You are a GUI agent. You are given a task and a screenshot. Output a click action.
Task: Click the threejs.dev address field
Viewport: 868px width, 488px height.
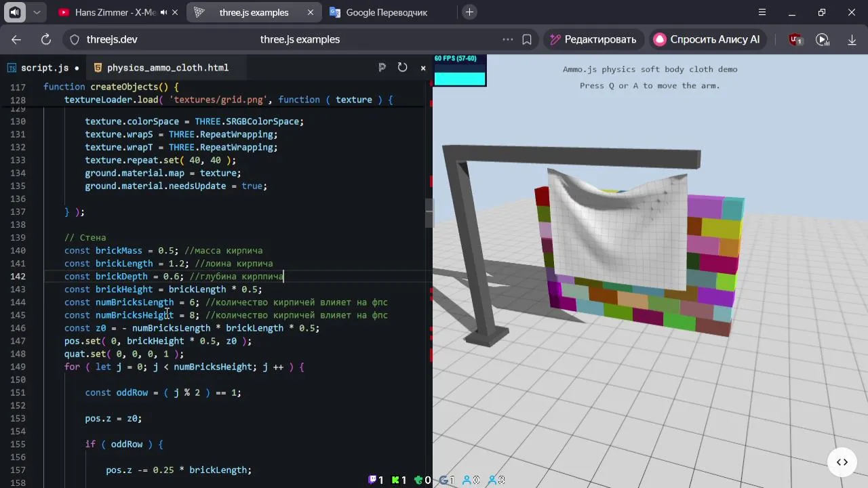pos(112,39)
